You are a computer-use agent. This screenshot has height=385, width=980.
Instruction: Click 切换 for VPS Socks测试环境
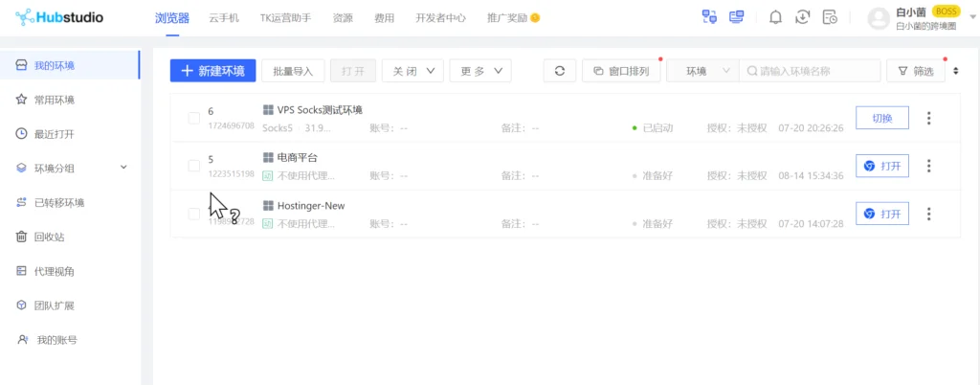point(881,118)
